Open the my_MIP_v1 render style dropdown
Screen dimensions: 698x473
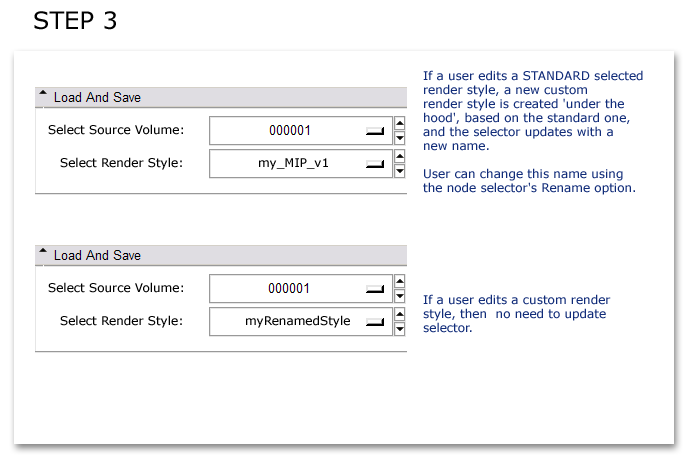pyautogui.click(x=300, y=164)
